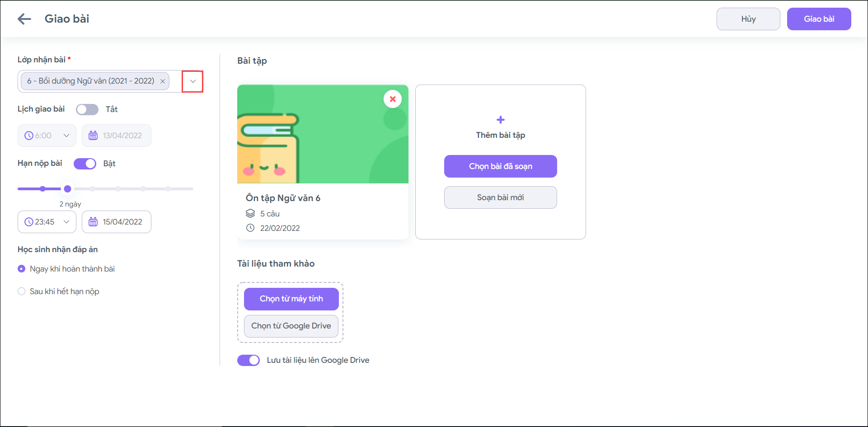Click the plus icon to add exercise
The width and height of the screenshot is (868, 427).
coord(500,120)
